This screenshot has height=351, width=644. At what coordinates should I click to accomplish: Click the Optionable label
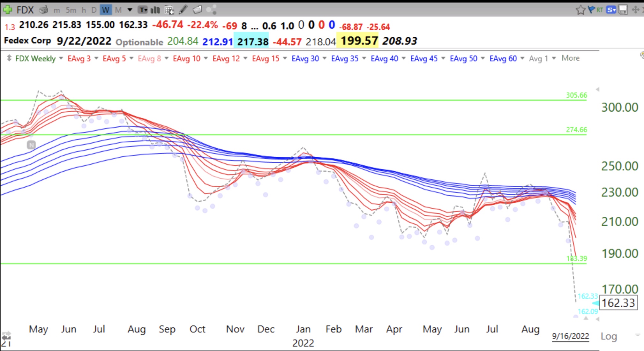(139, 42)
